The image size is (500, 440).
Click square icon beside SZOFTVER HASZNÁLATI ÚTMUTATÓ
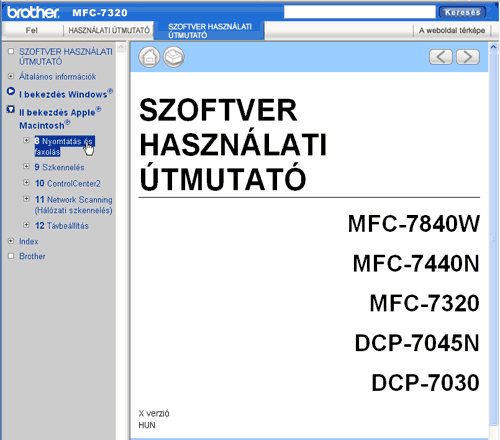[11, 51]
